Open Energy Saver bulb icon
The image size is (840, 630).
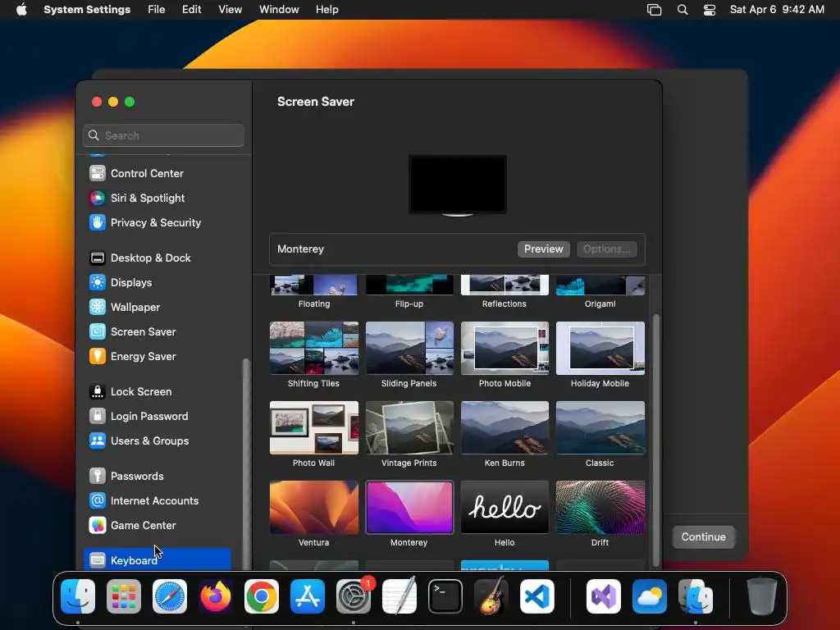(x=98, y=357)
